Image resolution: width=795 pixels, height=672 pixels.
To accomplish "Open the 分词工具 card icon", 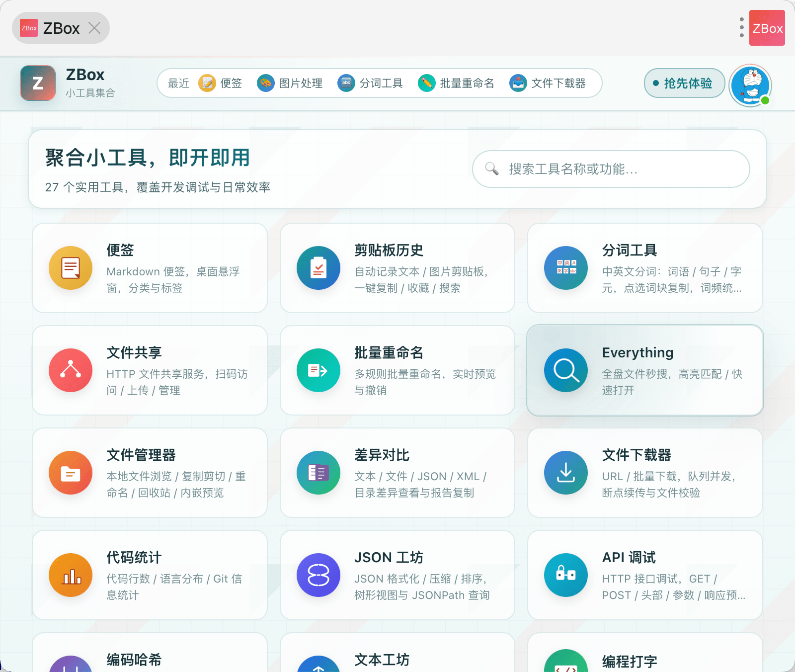I will (x=566, y=268).
